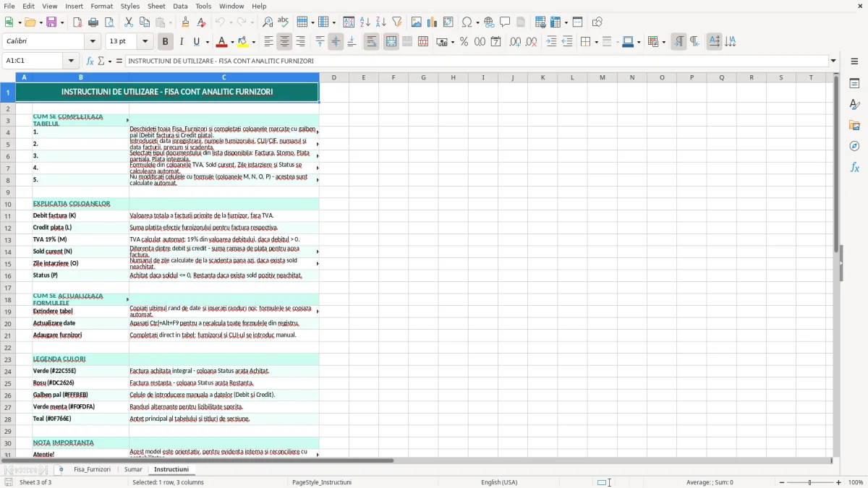
Task: Open Find & Replace tool
Action: pyautogui.click(x=268, y=22)
